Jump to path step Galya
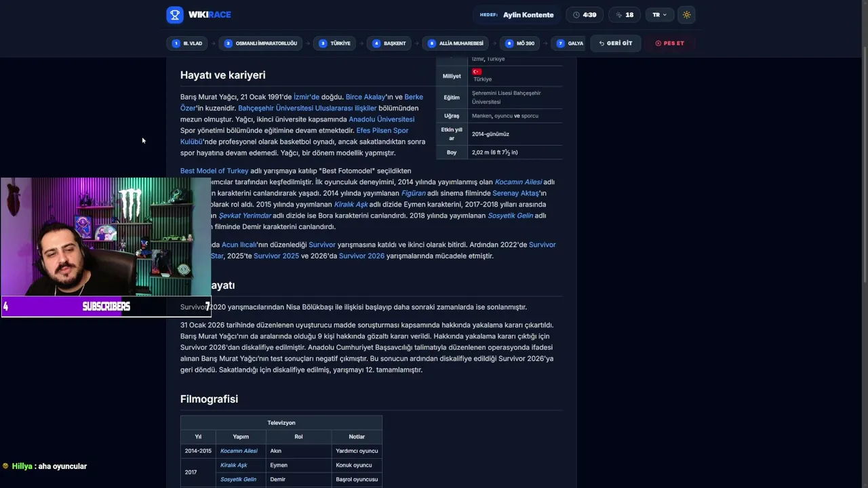 pos(570,43)
